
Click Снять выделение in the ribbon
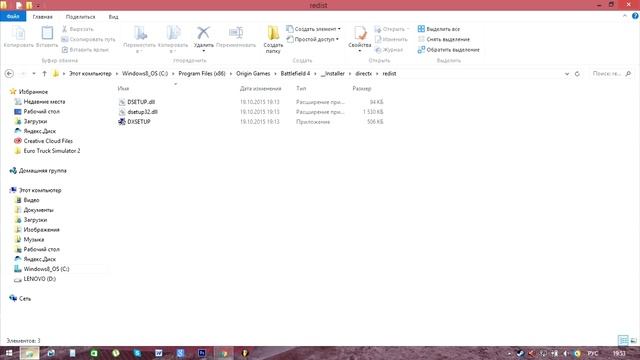444,39
